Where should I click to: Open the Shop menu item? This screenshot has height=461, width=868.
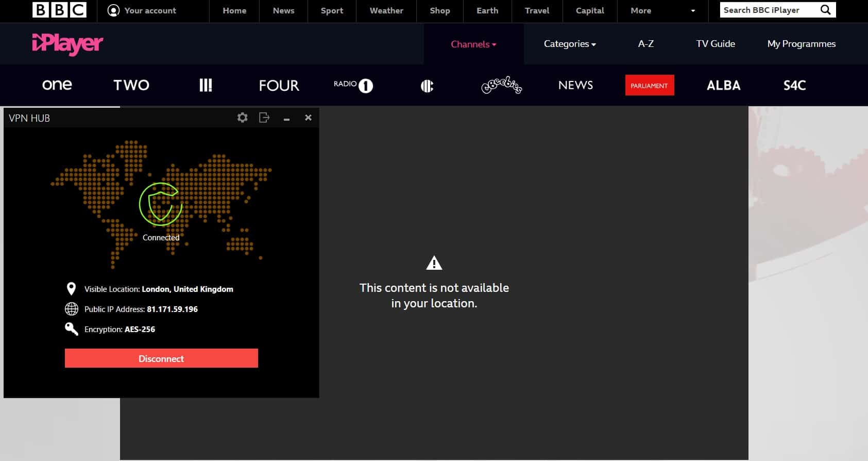pos(440,10)
